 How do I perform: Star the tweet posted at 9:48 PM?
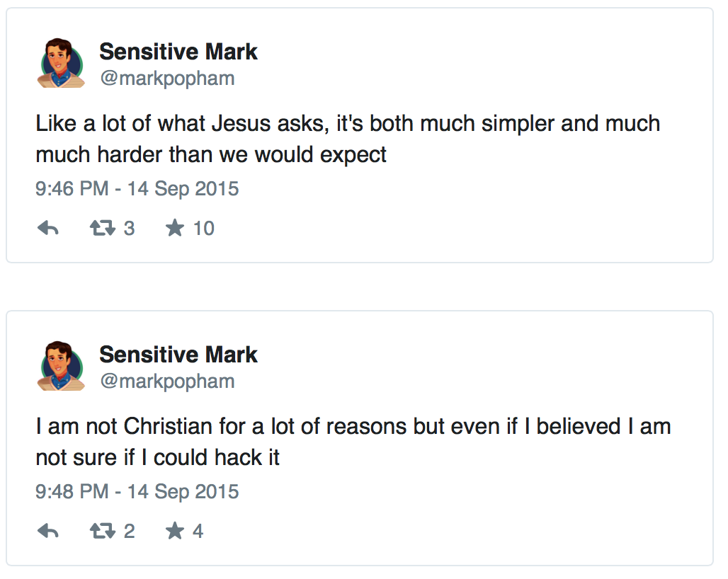point(174,531)
